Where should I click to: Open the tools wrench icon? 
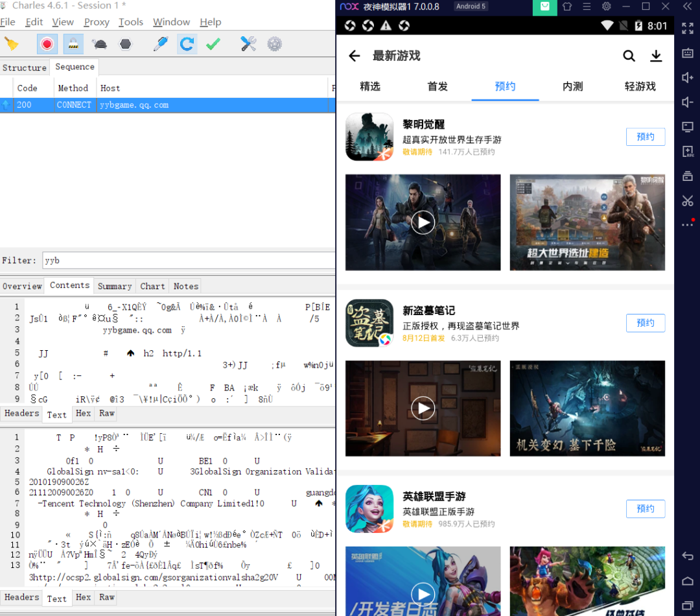coord(248,44)
